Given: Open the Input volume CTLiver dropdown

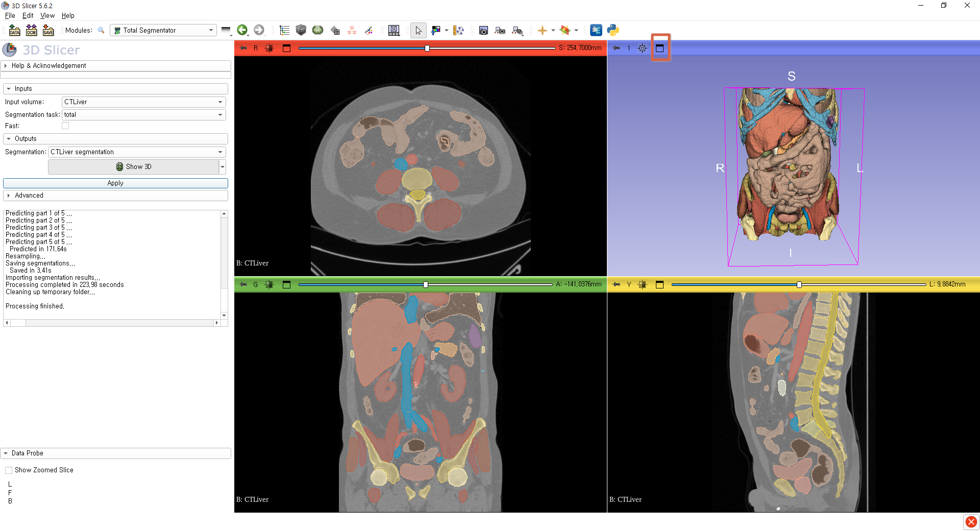Looking at the screenshot, I should [x=144, y=102].
